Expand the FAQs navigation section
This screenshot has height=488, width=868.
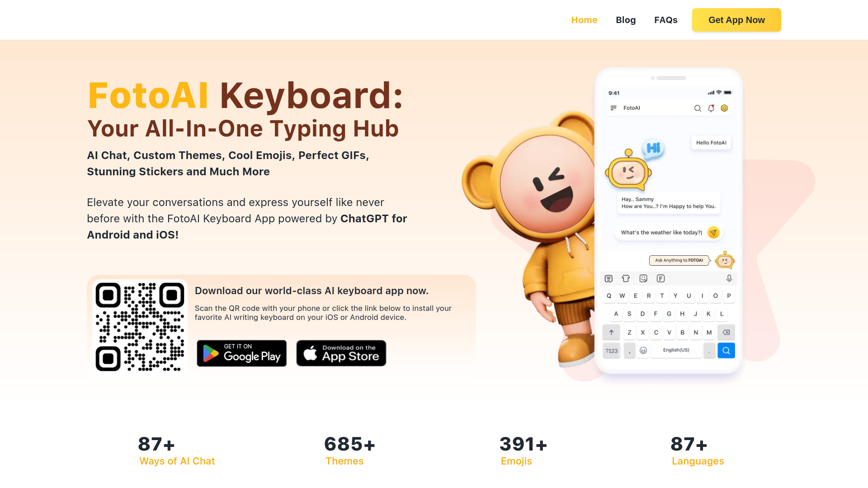click(666, 20)
